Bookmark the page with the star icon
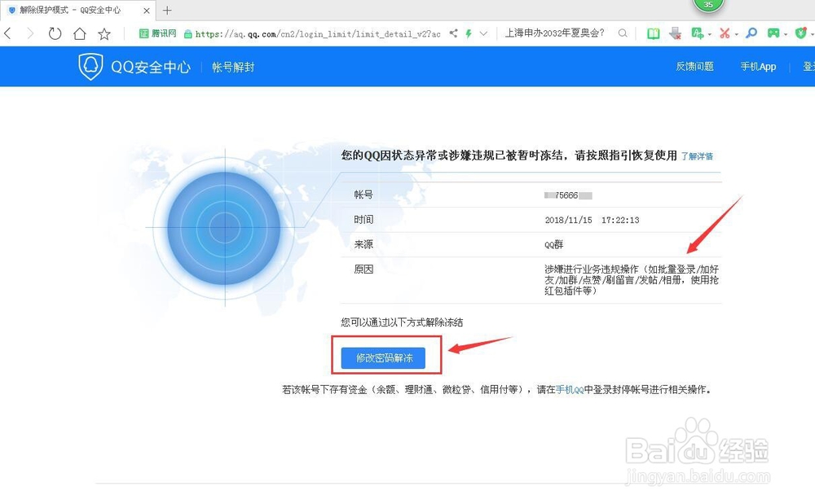The width and height of the screenshot is (815, 504). [x=104, y=33]
